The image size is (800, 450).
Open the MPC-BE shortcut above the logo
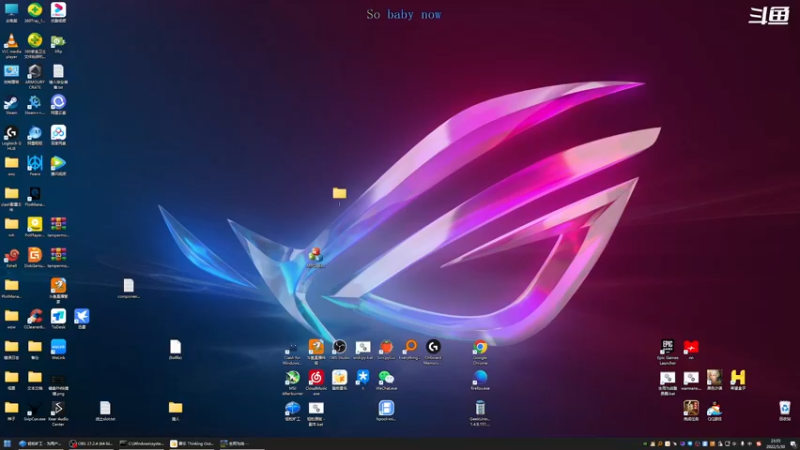click(x=315, y=257)
